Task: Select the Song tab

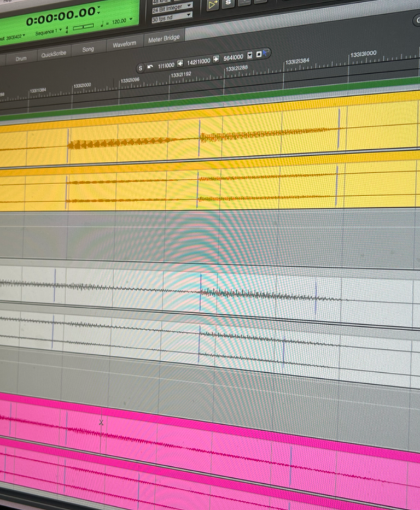Action: click(x=88, y=49)
